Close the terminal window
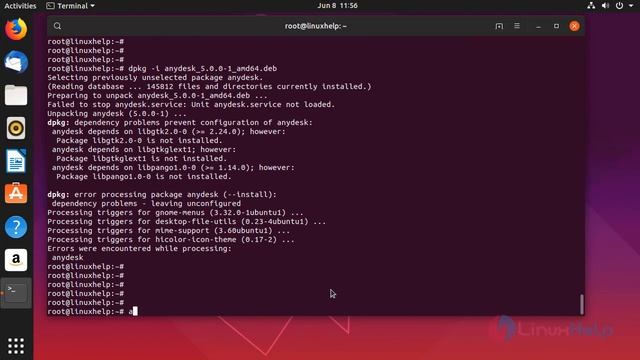 [x=574, y=26]
